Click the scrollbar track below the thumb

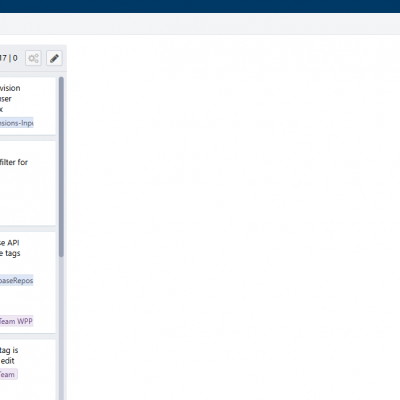click(x=61, y=328)
